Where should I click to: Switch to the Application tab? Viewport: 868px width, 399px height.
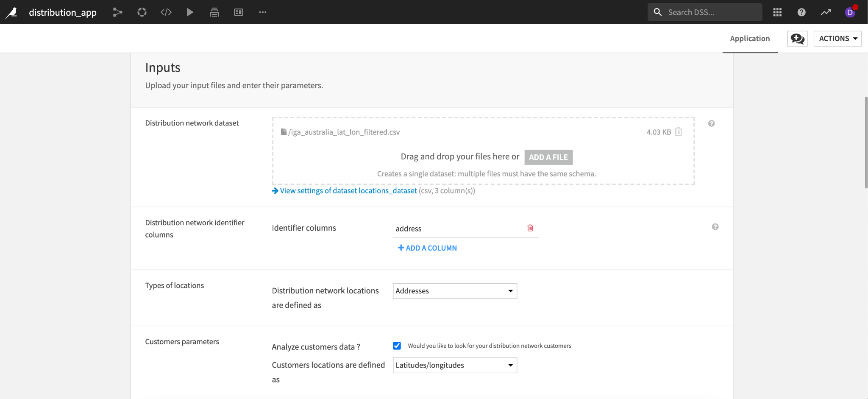750,39
